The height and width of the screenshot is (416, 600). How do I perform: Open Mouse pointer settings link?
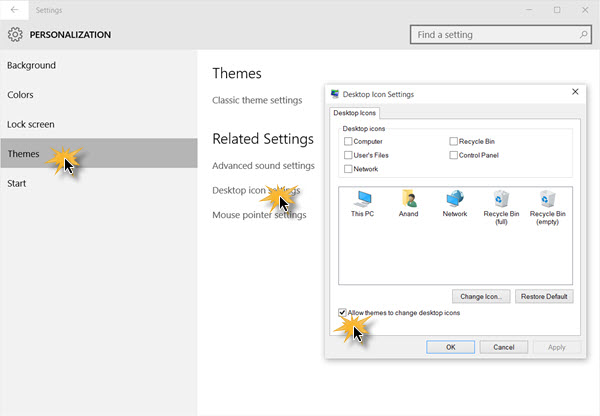pos(259,215)
